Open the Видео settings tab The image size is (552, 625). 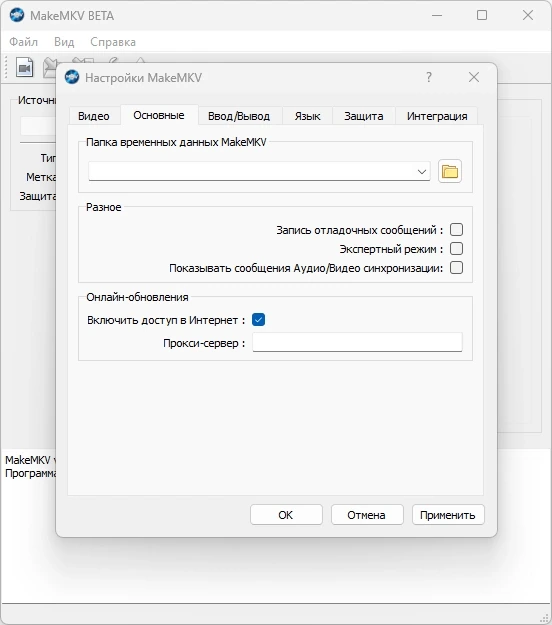point(94,116)
